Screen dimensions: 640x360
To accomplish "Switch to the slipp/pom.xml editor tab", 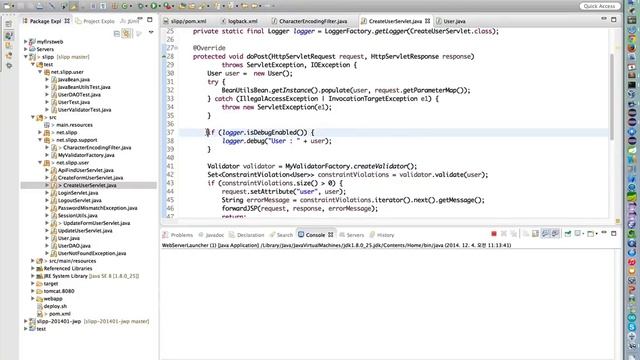I will 184,21.
